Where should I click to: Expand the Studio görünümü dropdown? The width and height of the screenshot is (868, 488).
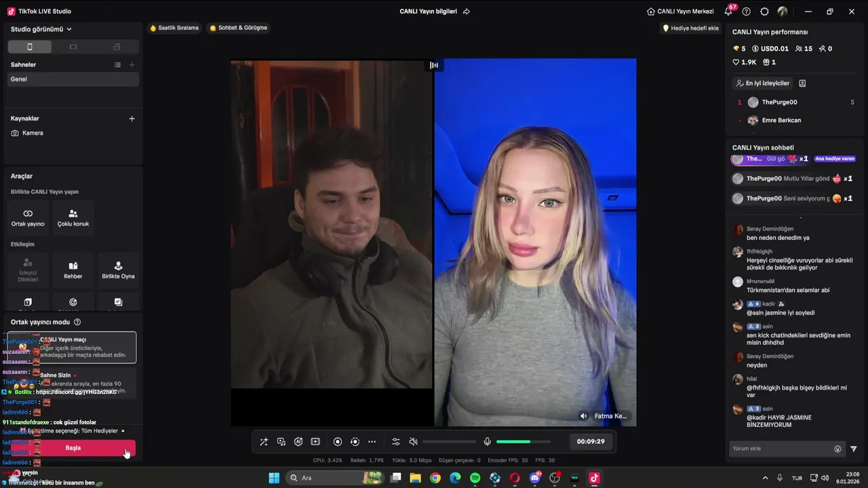pos(41,29)
